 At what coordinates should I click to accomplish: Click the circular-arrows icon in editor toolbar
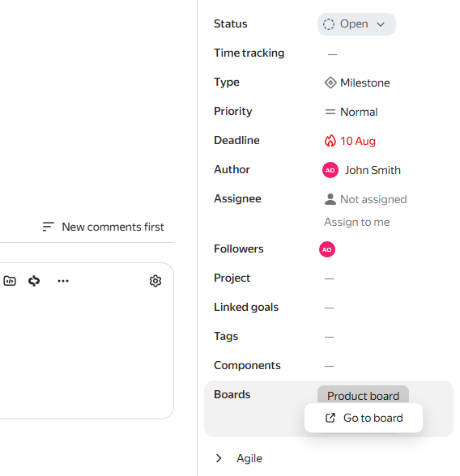point(34,281)
